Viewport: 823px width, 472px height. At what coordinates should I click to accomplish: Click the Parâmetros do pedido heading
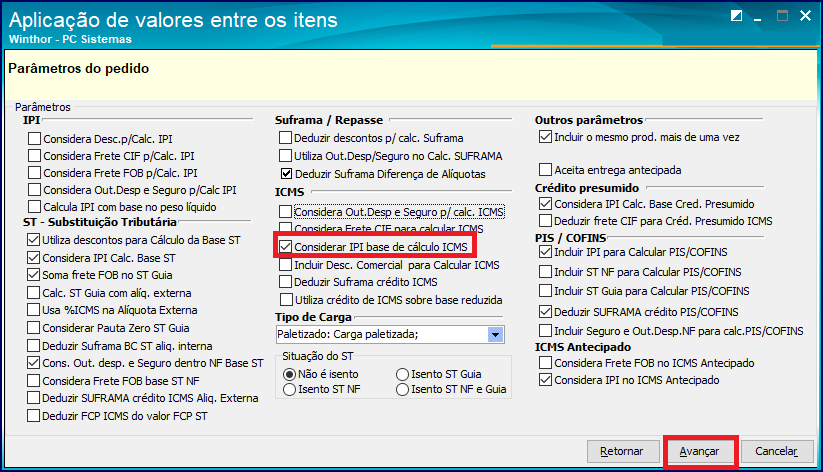click(x=79, y=69)
